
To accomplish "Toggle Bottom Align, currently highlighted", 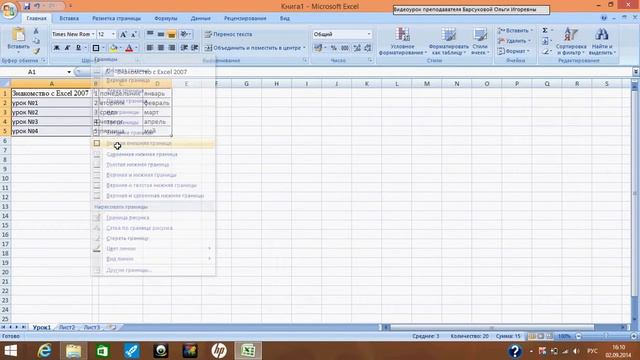I will [x=172, y=34].
